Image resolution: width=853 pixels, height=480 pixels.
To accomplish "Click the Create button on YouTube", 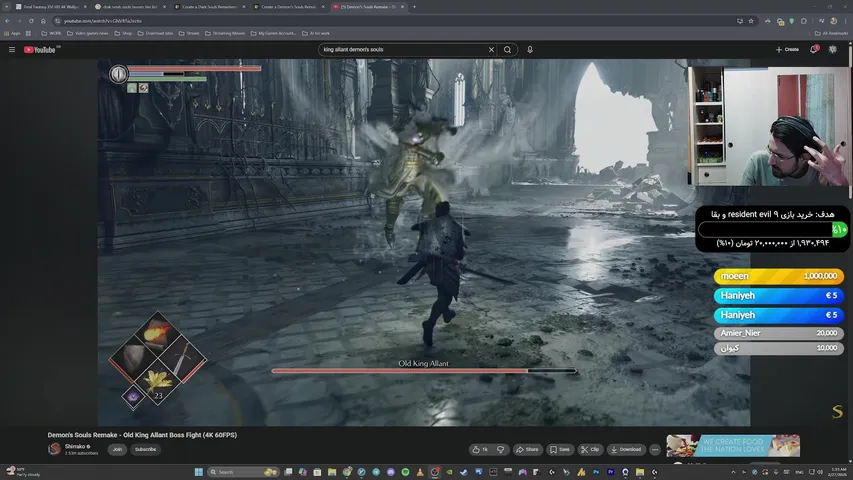I will (x=787, y=50).
